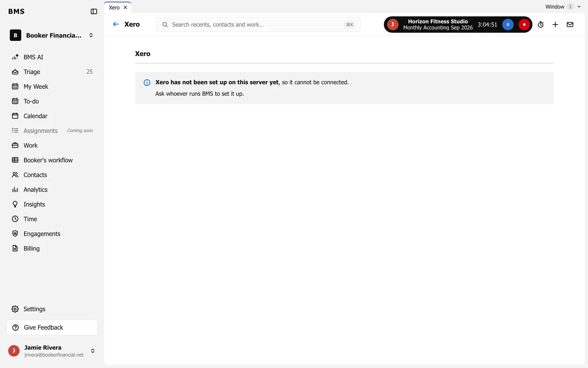The image size is (588, 368).
Task: Open Triage inbox with 25 items
Action: coord(52,72)
